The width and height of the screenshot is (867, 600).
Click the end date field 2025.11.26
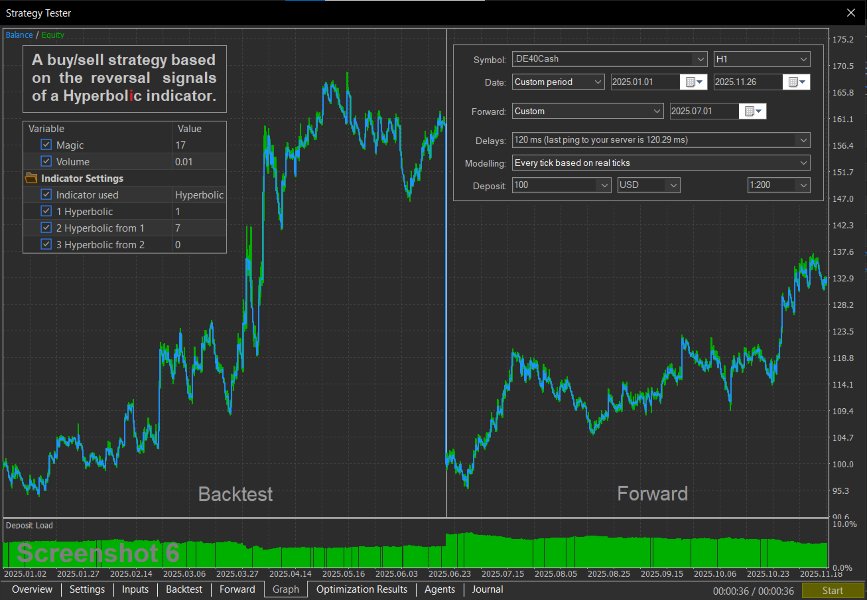coord(748,82)
